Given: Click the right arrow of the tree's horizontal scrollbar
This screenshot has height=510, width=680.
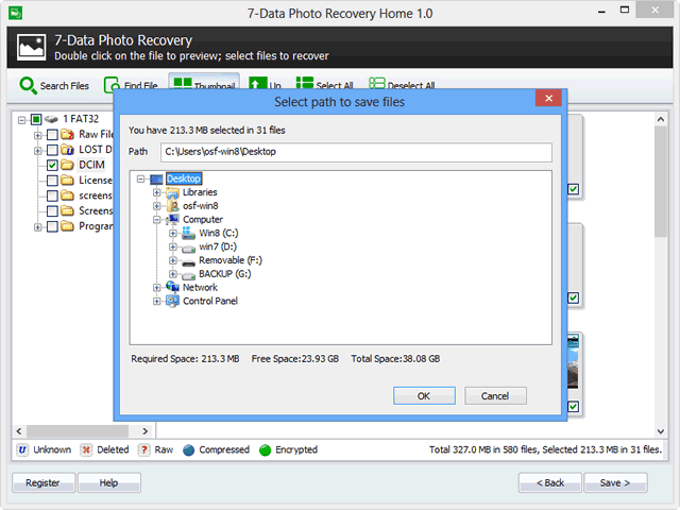Looking at the screenshot, I should pos(146,431).
